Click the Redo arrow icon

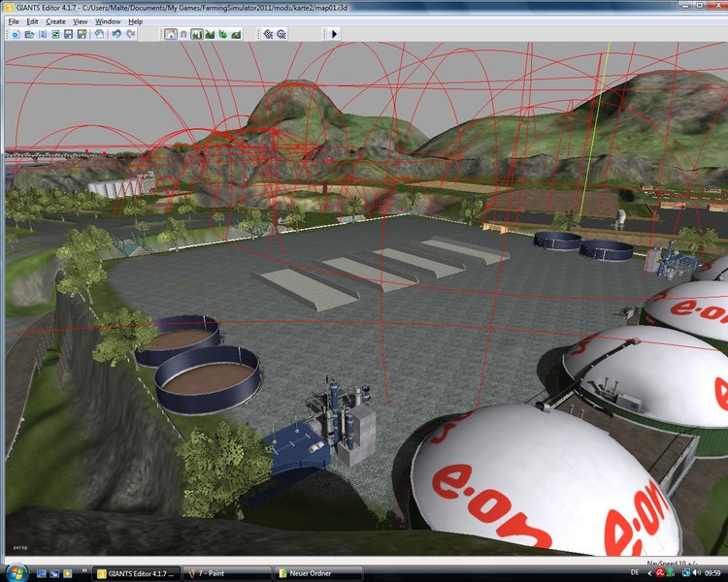click(131, 34)
